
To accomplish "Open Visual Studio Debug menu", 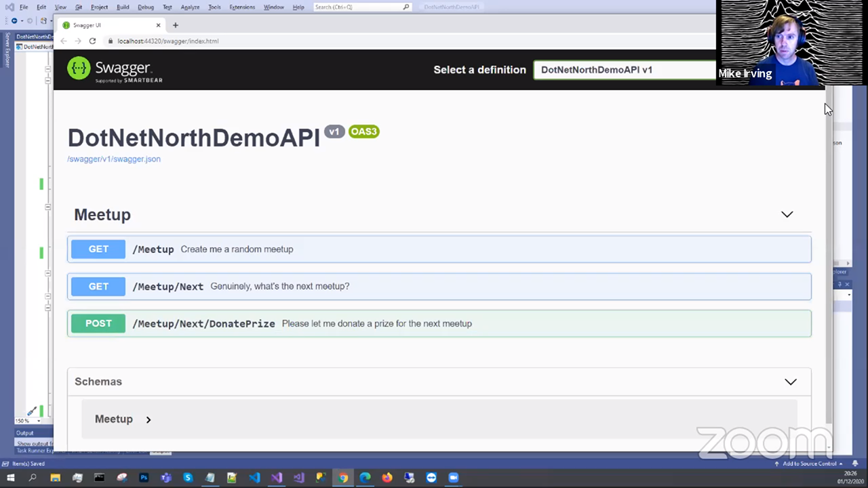I will (146, 7).
